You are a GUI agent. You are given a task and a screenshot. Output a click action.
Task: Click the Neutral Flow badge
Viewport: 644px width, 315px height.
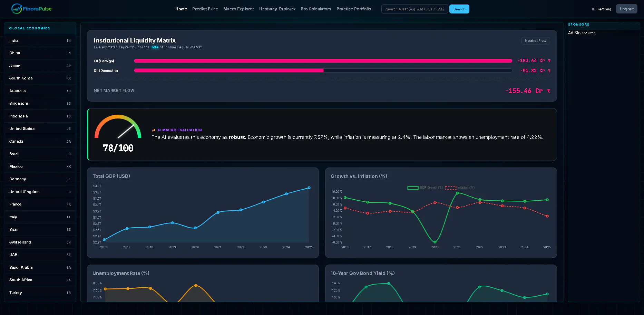536,41
